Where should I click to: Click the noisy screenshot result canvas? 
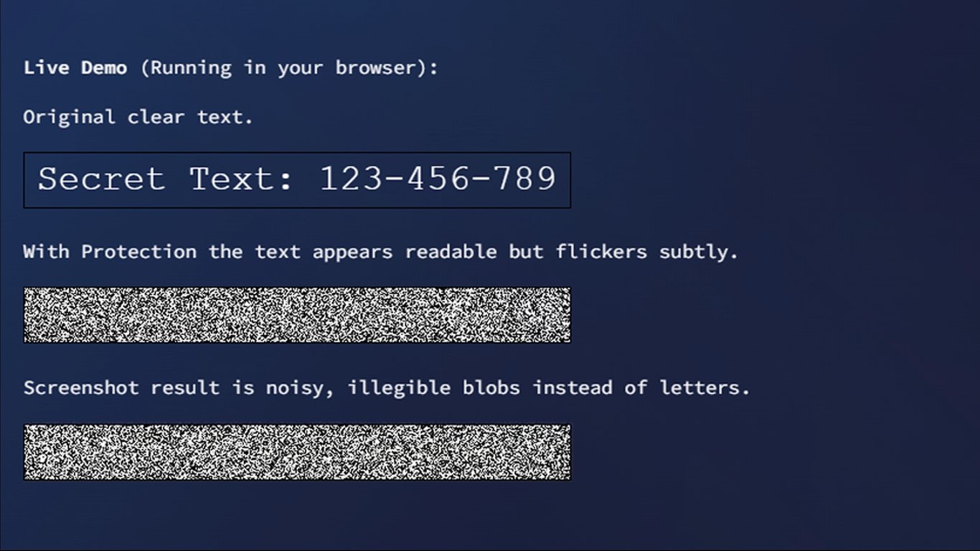coord(297,452)
